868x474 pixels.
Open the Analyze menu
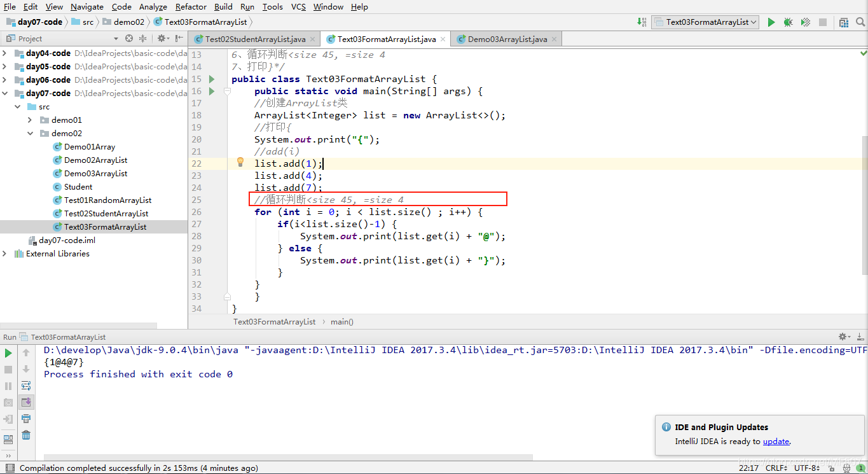click(153, 6)
